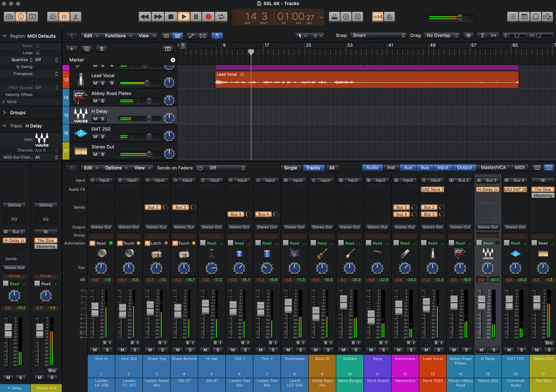Open the Library button in control bar
This screenshot has width=556, height=392.
[9, 16]
